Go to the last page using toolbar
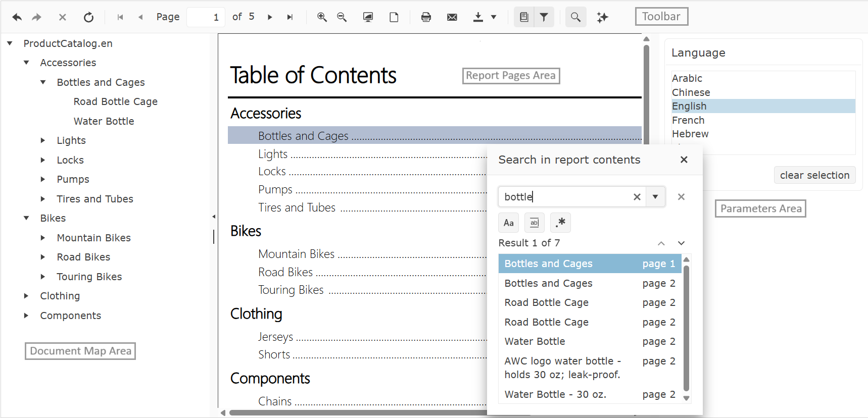The height and width of the screenshot is (418, 868). (x=290, y=17)
